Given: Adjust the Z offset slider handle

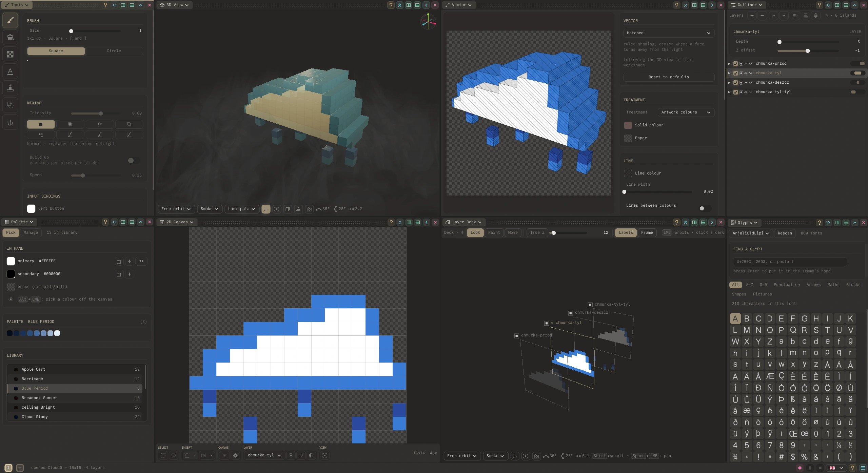Looking at the screenshot, I should pos(808,51).
